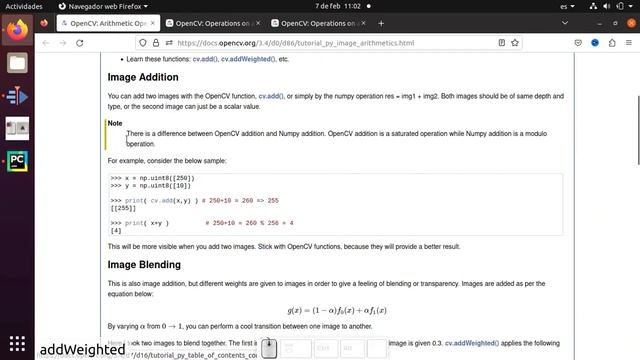Open the Show Applications grid
This screenshot has height=360, width=640.
(17, 344)
